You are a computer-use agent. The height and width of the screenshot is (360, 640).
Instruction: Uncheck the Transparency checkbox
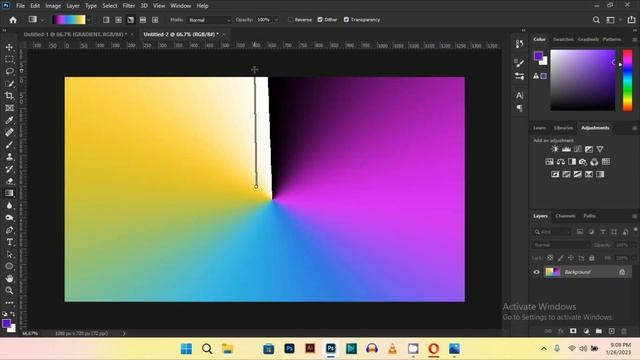(346, 20)
